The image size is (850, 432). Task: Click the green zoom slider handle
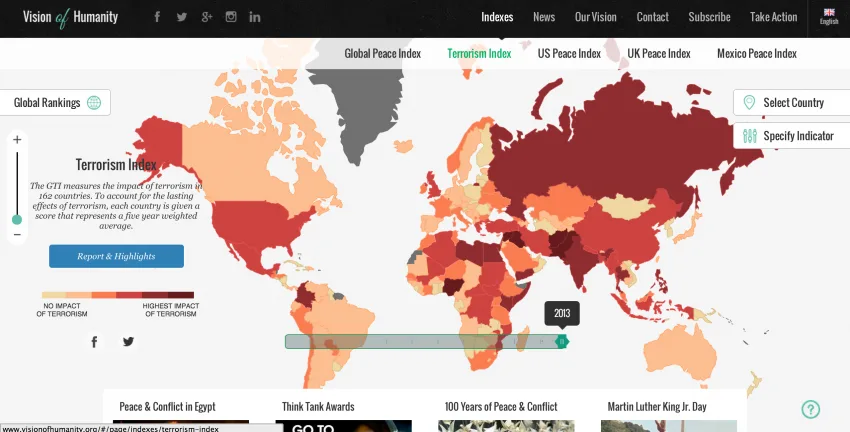click(17, 220)
